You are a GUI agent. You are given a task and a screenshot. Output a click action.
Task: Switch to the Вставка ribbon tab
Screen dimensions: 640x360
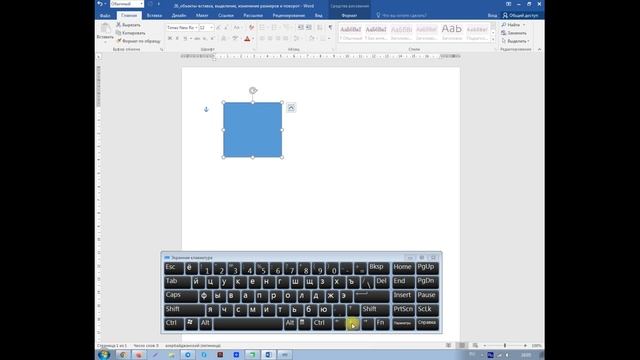(x=154, y=16)
